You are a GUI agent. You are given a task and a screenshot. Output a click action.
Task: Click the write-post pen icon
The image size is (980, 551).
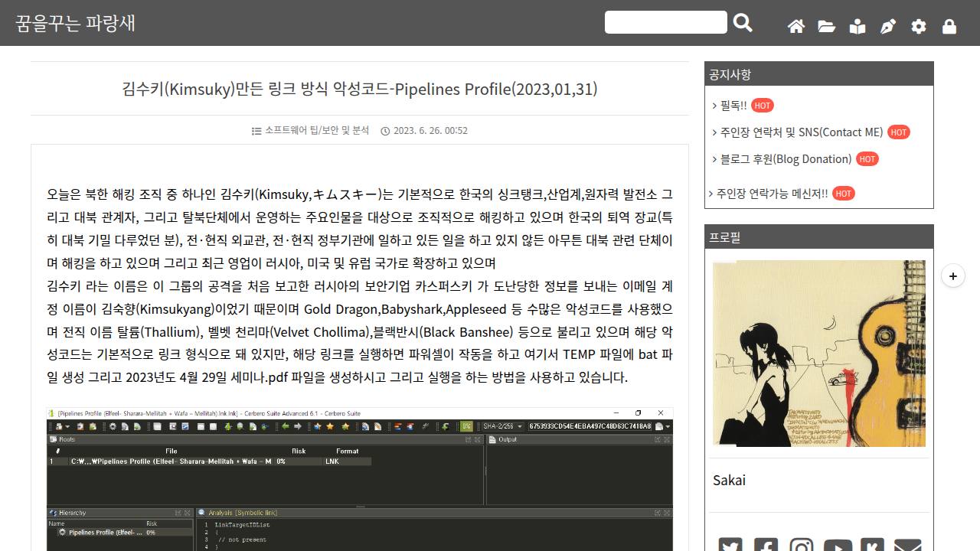tap(888, 27)
